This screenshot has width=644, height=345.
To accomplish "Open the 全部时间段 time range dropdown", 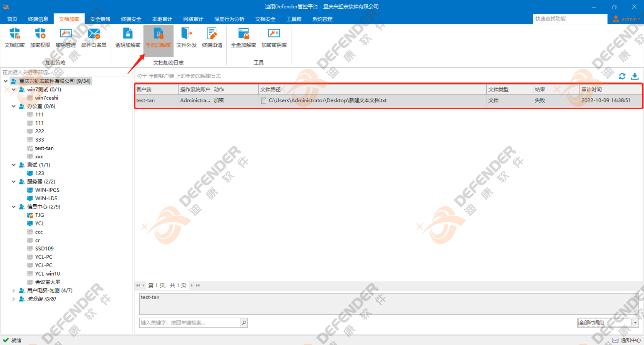I will pyautogui.click(x=635, y=323).
